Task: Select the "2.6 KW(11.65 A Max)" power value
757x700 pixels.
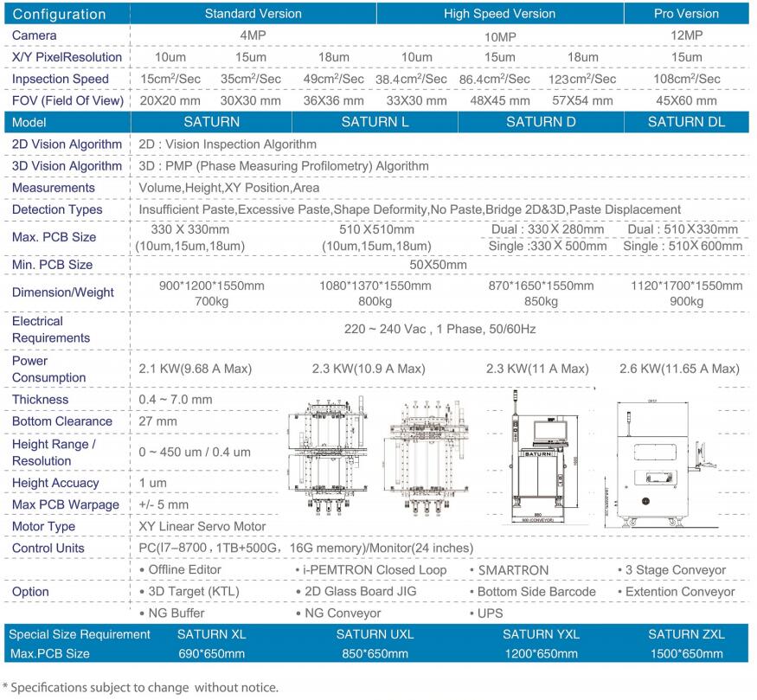Action: click(679, 369)
